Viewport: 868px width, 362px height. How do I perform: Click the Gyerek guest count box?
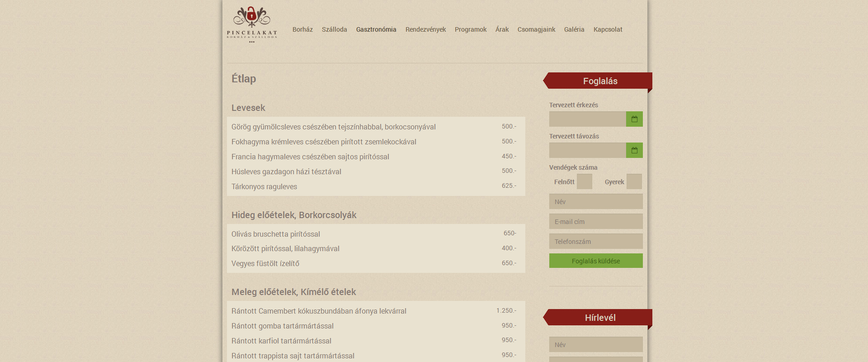pos(634,181)
